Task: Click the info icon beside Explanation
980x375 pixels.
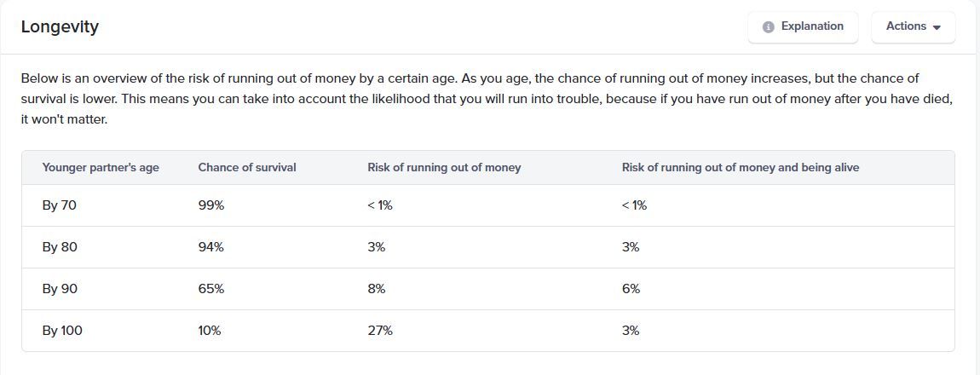Action: [768, 27]
